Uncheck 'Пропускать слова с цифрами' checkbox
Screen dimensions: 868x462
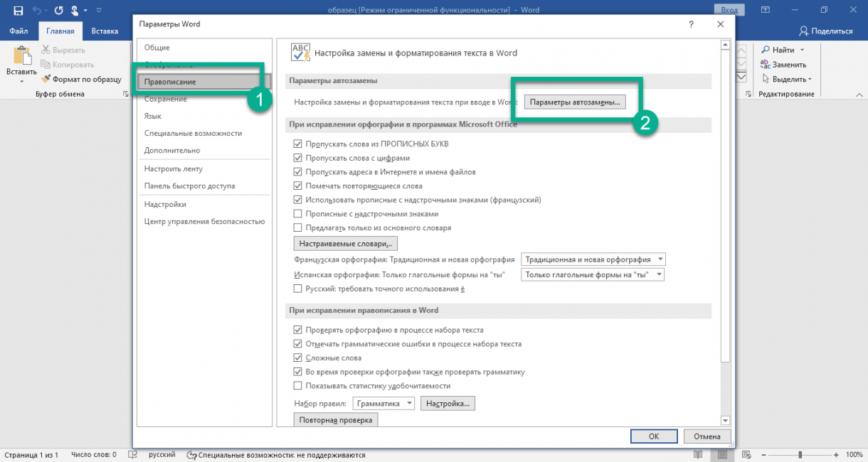pos(298,158)
